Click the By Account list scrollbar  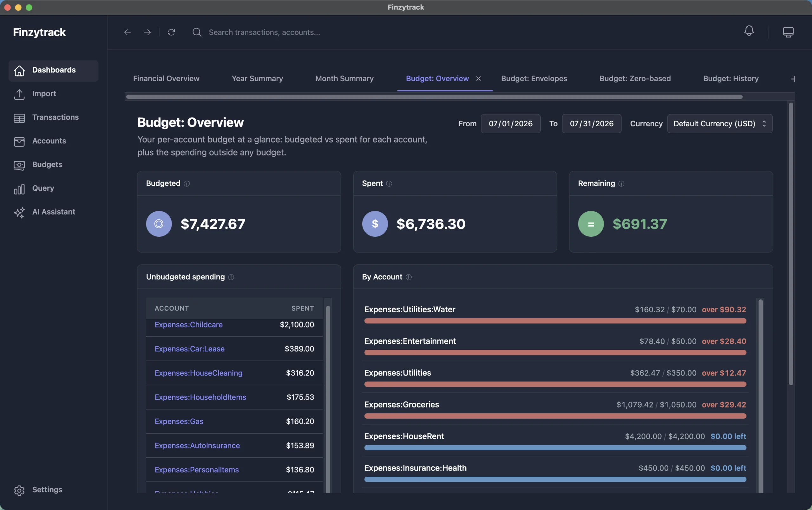pos(760,396)
